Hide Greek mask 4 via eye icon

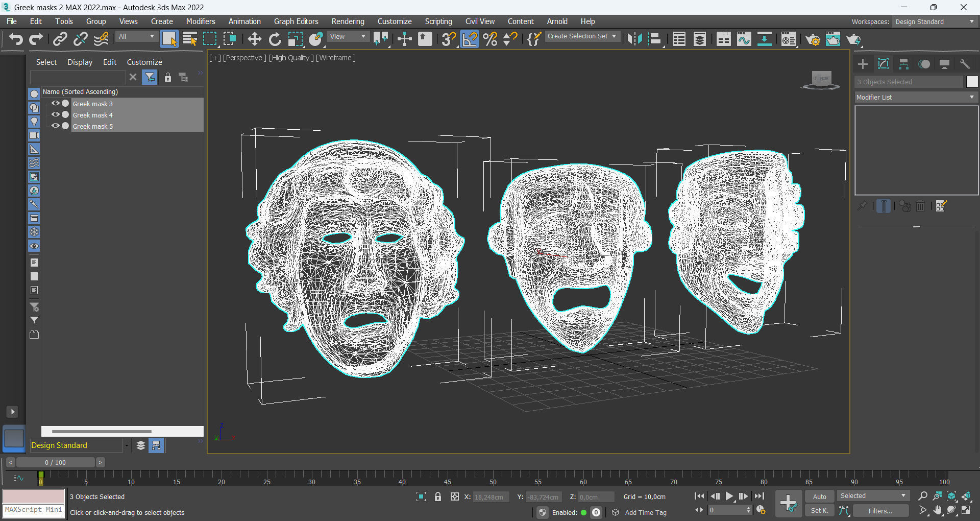pyautogui.click(x=56, y=114)
